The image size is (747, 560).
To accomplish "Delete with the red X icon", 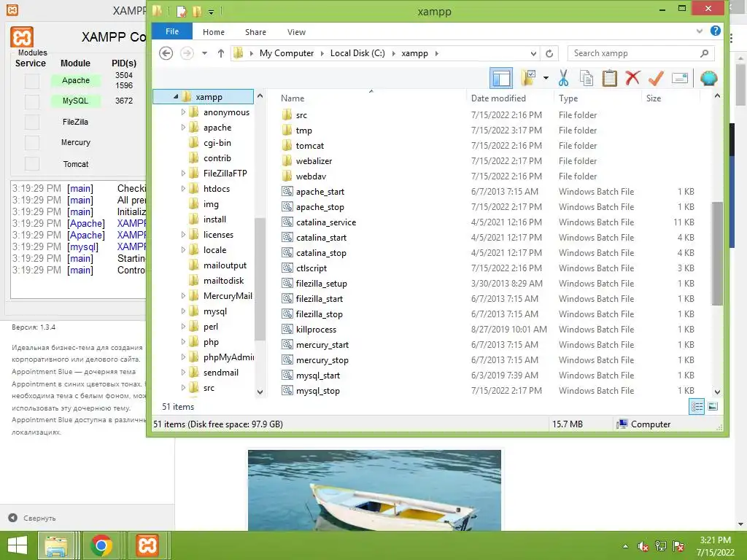I will point(632,78).
